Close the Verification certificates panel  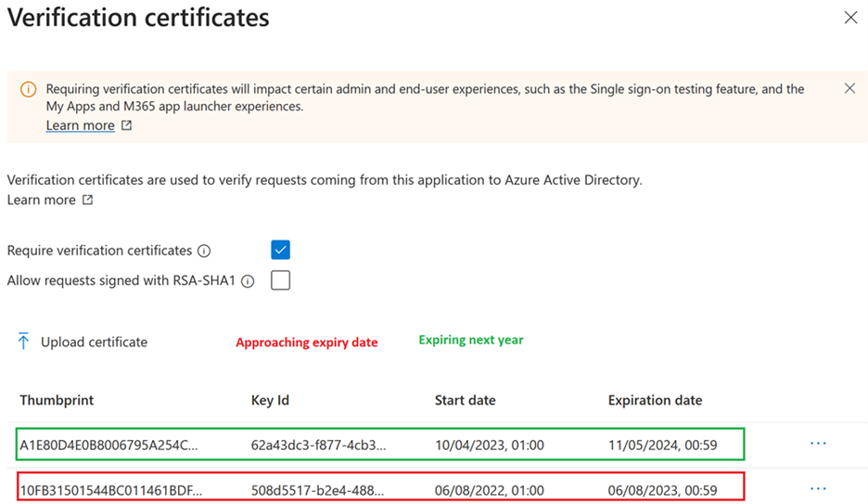850,18
